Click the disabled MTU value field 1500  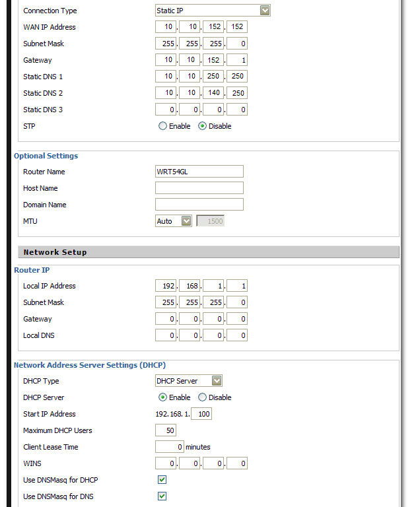210,221
